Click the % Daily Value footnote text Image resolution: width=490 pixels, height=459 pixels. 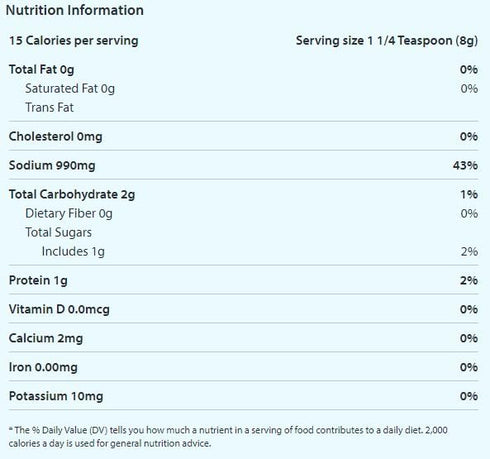228,437
